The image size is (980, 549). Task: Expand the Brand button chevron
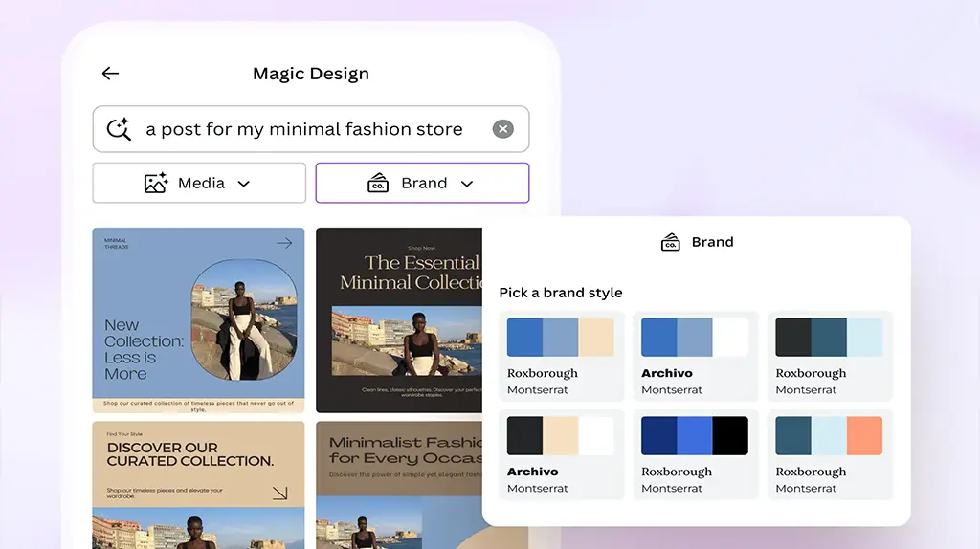coord(467,184)
